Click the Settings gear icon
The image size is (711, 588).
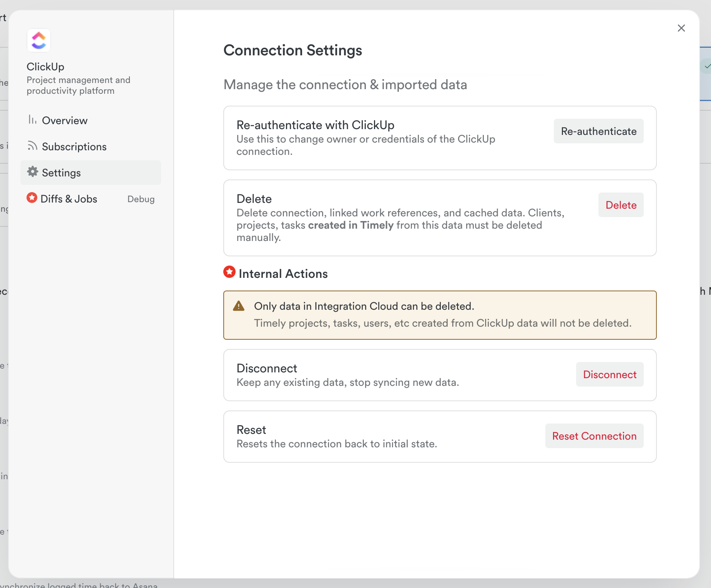point(32,172)
